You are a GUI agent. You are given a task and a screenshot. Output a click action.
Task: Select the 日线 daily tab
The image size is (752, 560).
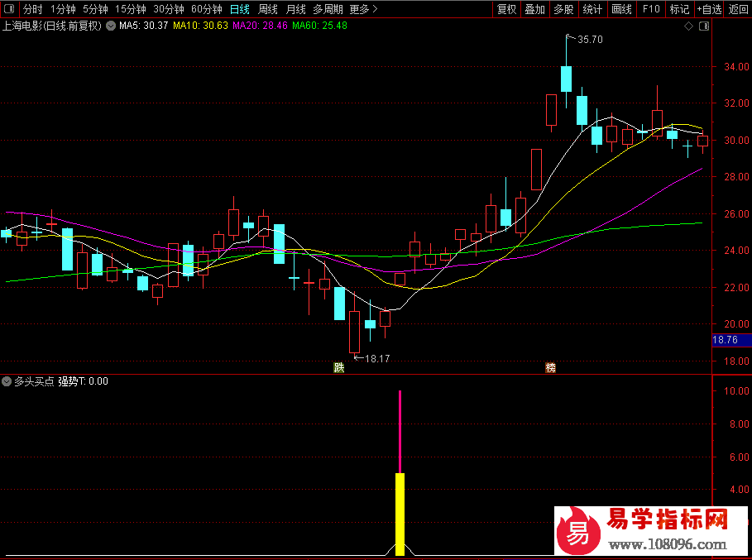[240, 9]
